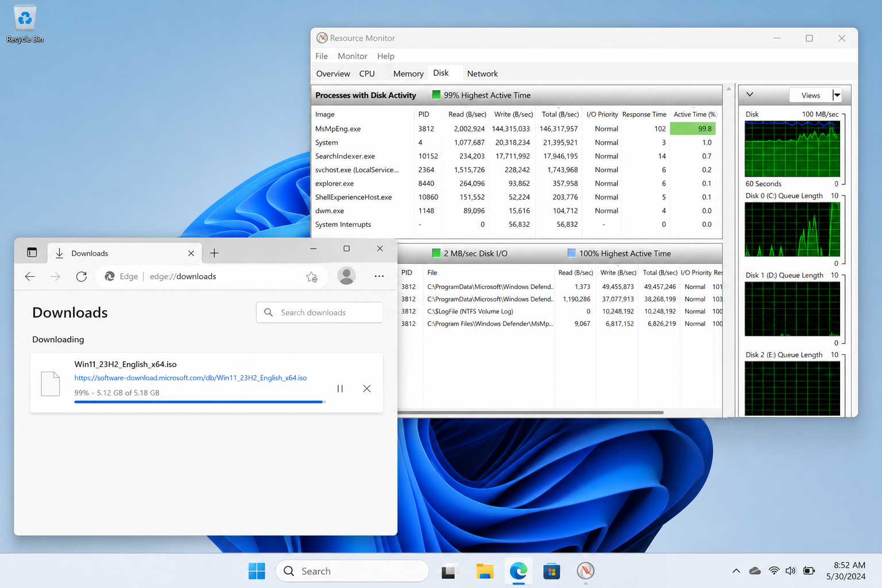This screenshot has height=588, width=882.
Task: Click the Resource Monitor title bar icon
Action: [322, 38]
